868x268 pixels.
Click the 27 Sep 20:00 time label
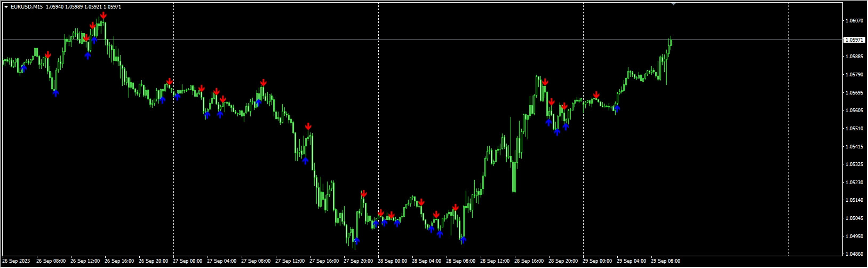(x=359, y=262)
